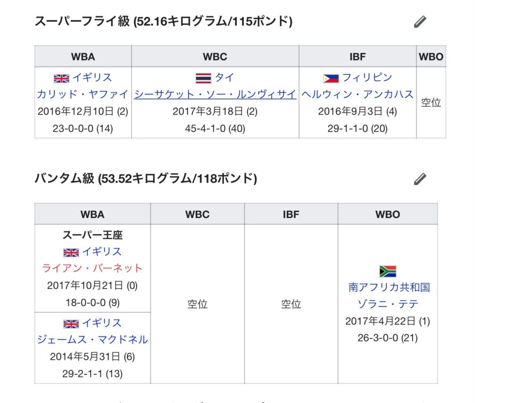Click the Thailand flag icon
This screenshot has width=532, height=403.
coord(204,78)
